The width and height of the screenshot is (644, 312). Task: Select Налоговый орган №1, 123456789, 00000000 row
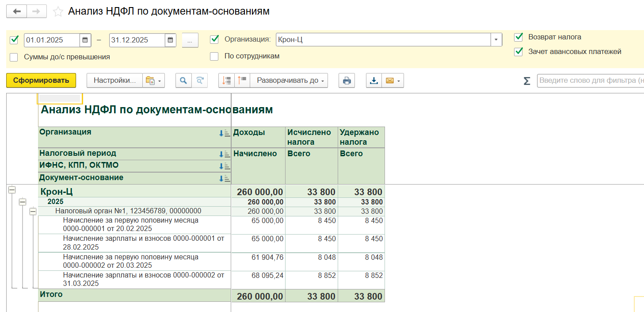click(x=134, y=211)
